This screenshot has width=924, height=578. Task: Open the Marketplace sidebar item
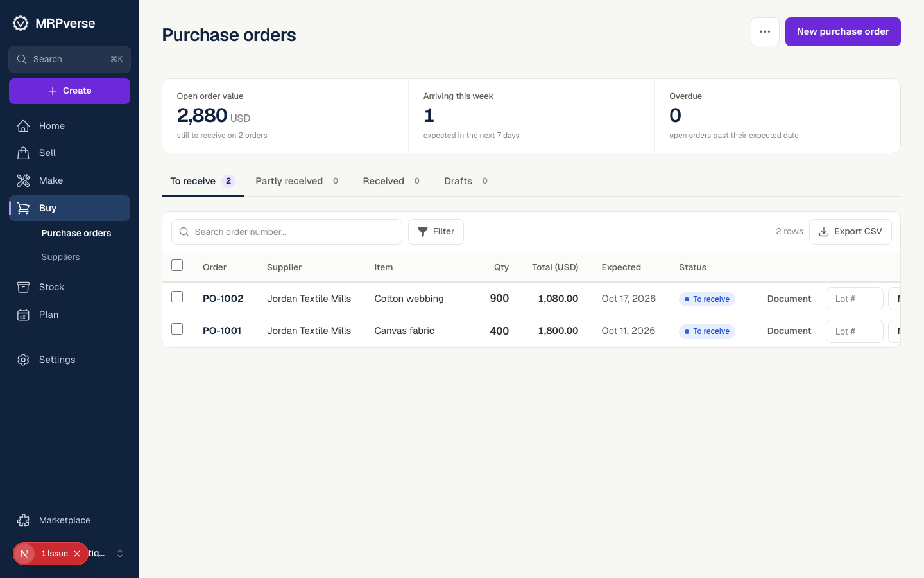(69, 520)
